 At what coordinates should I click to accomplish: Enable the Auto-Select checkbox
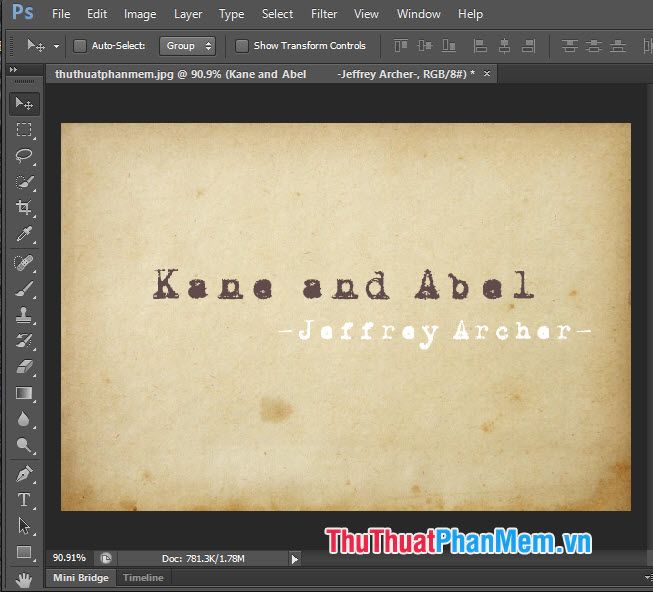pyautogui.click(x=80, y=45)
